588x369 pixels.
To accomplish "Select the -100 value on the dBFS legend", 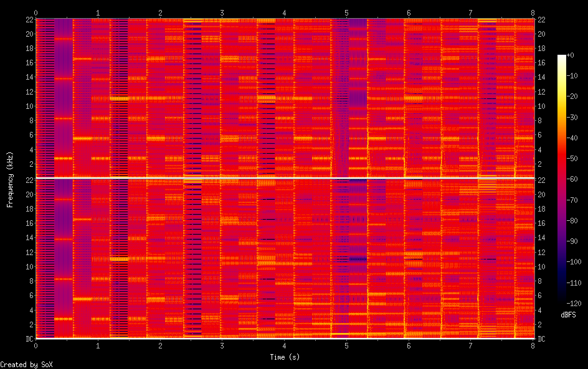I will click(574, 262).
